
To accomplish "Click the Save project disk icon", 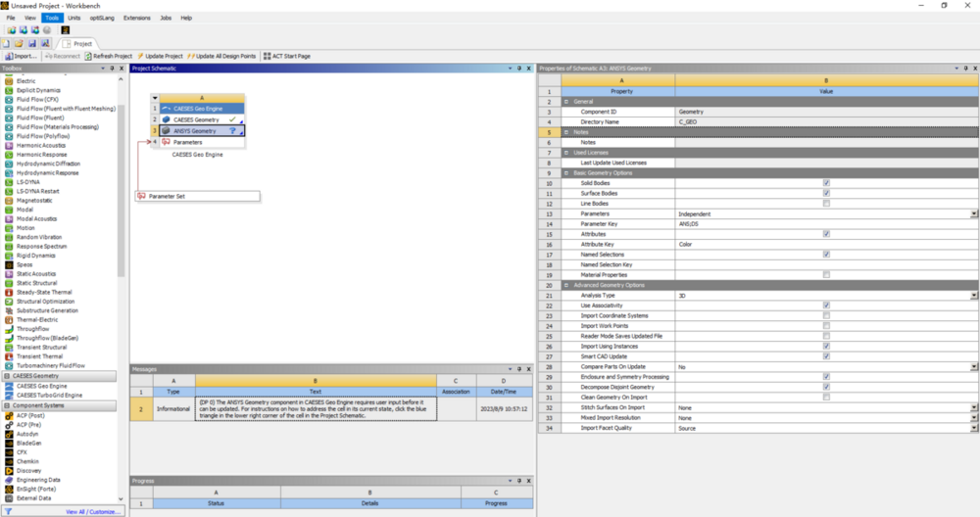I will click(32, 44).
